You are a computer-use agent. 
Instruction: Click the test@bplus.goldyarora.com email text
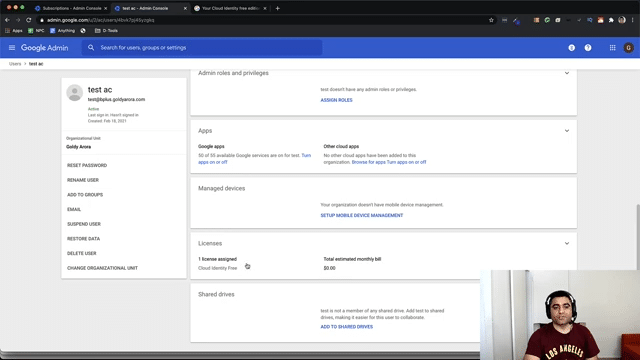pyautogui.click(x=116, y=100)
